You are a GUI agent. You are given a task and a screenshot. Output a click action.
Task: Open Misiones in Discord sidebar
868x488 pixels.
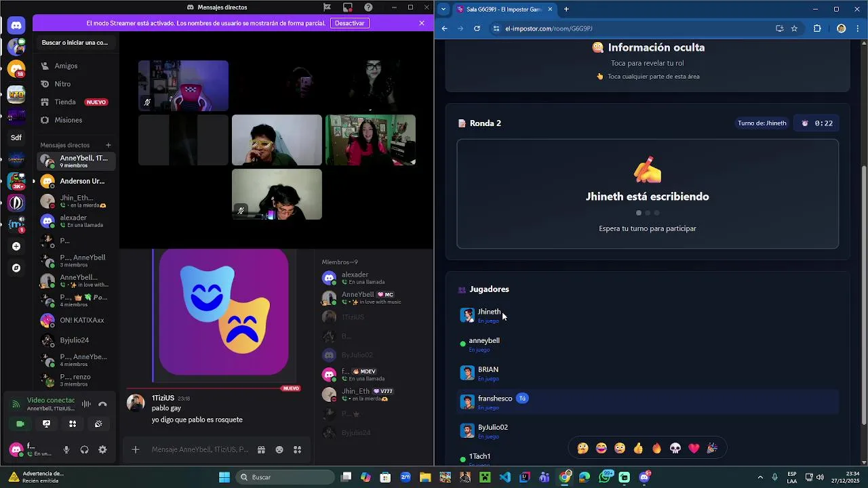point(76,120)
